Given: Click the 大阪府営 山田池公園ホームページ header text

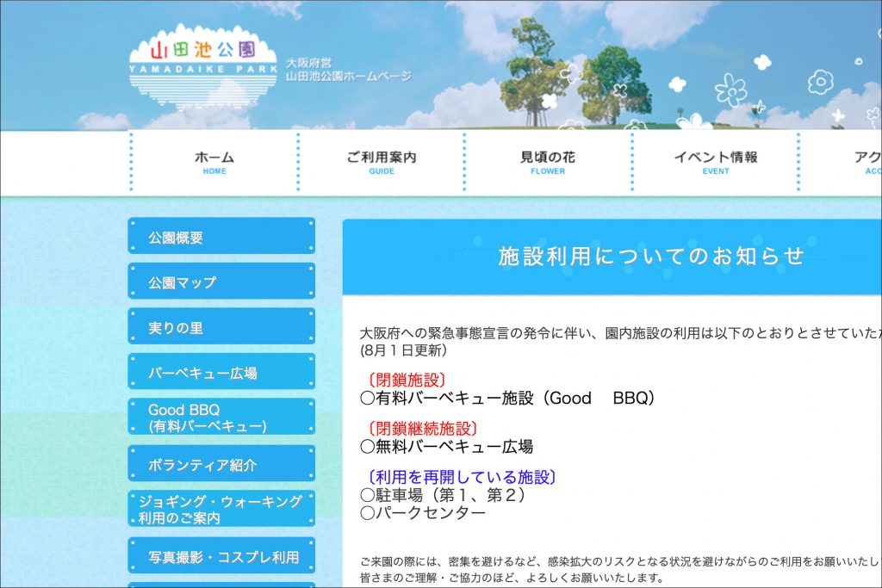Looking at the screenshot, I should point(348,70).
